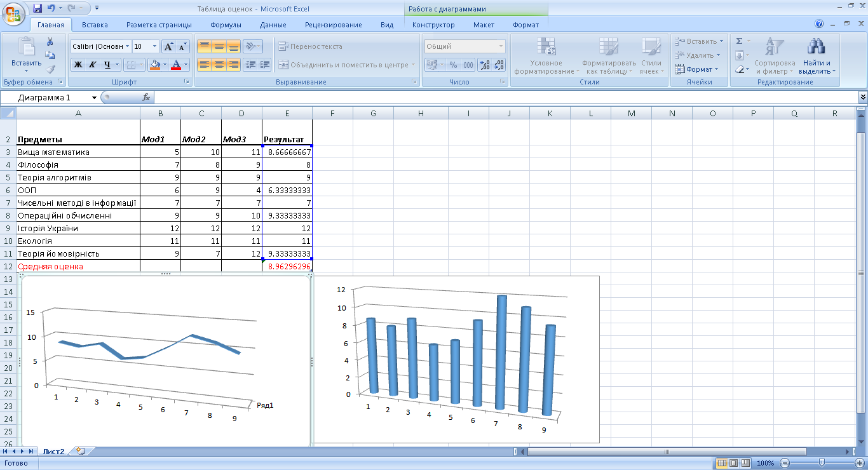Toggle center text horizontally
868x470 pixels.
[219, 65]
